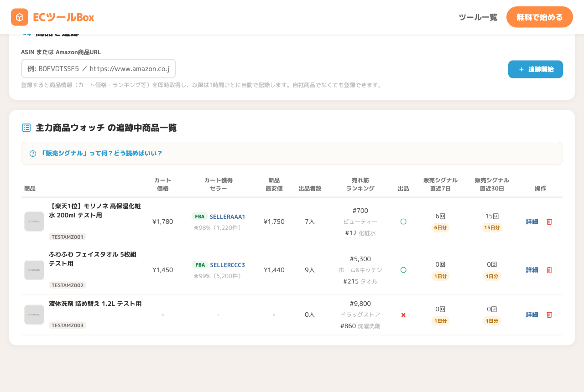Click thumbnail of 液体洗剤 詰め替え

coord(34,315)
